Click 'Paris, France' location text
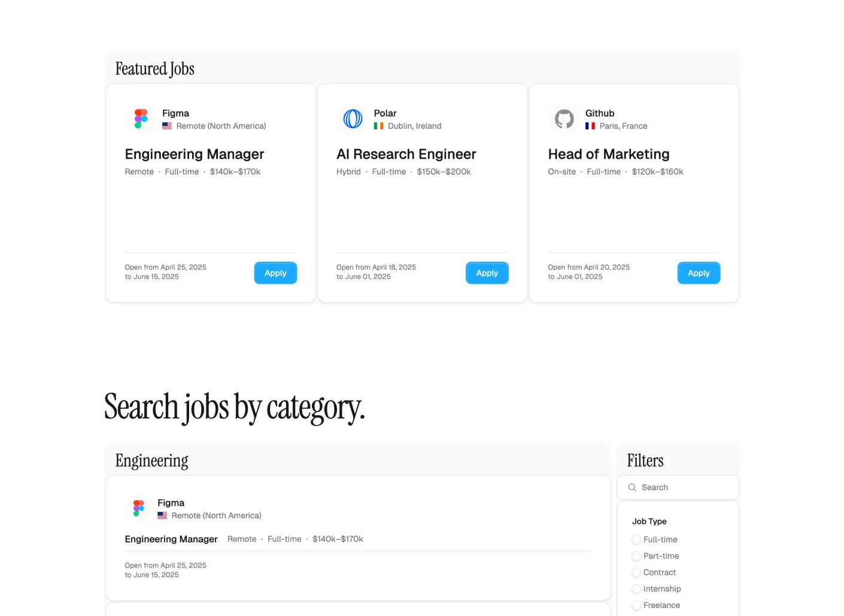 [x=624, y=126]
